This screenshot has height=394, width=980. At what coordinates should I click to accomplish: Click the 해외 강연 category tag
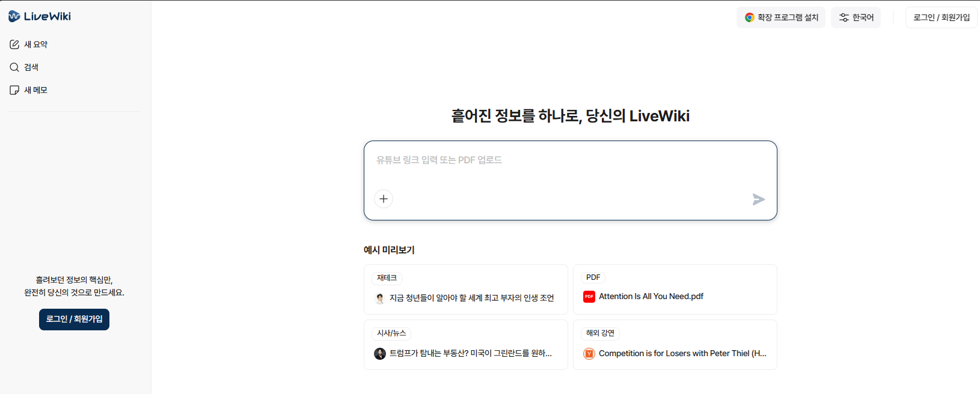pyautogui.click(x=600, y=333)
